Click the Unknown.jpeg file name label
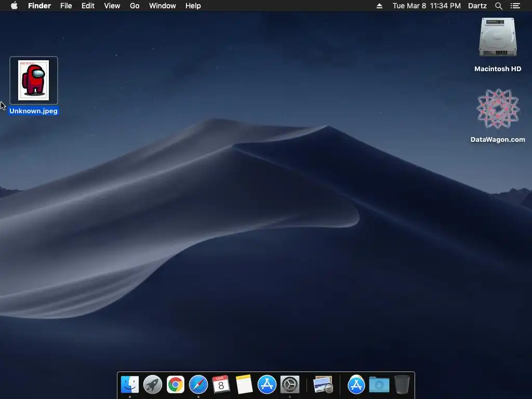This screenshot has width=532, height=399. [x=34, y=111]
